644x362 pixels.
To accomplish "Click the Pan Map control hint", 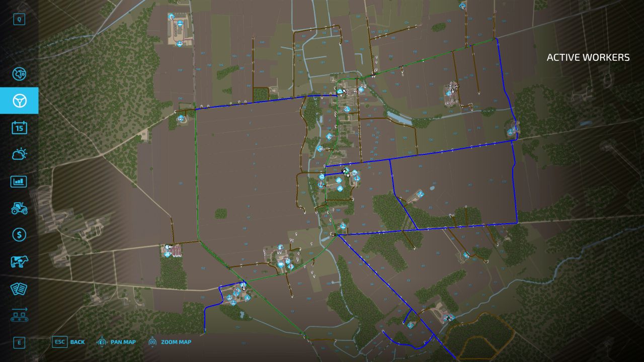I will (x=116, y=342).
